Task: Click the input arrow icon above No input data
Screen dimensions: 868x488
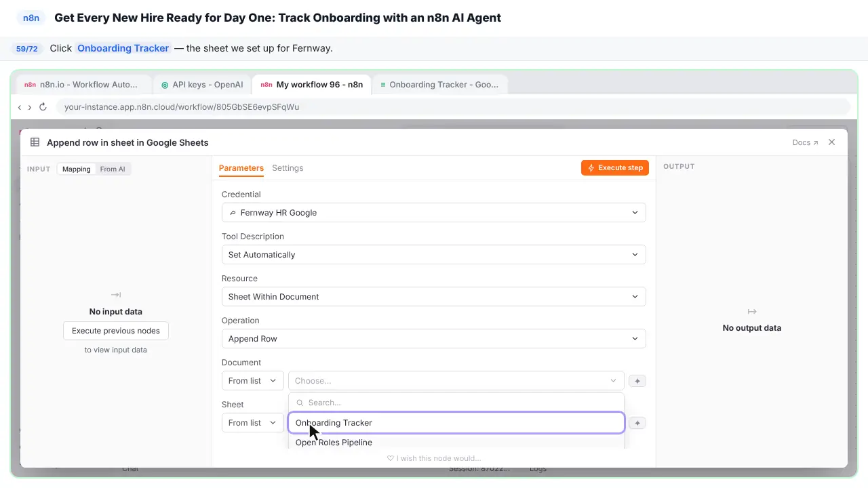Action: coord(116,295)
